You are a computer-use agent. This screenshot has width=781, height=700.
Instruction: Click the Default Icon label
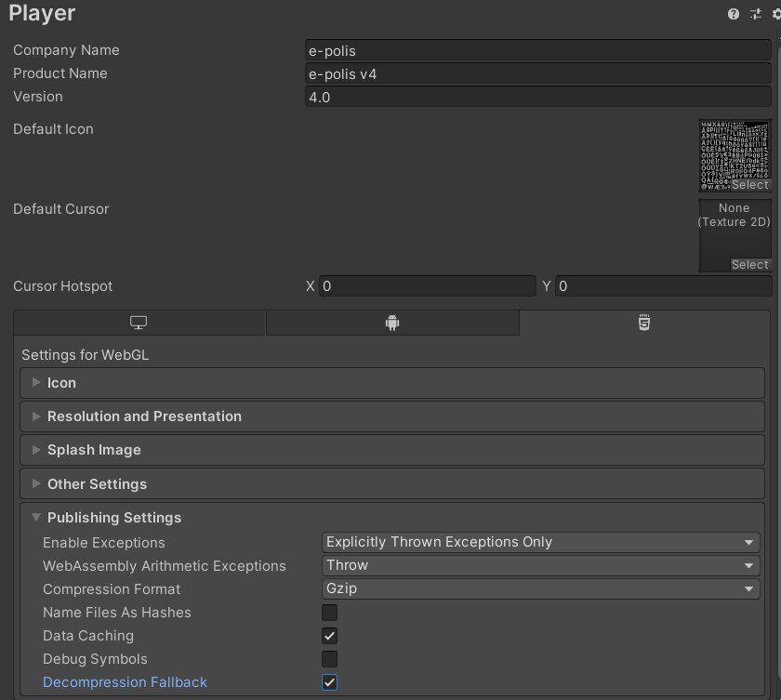click(53, 129)
